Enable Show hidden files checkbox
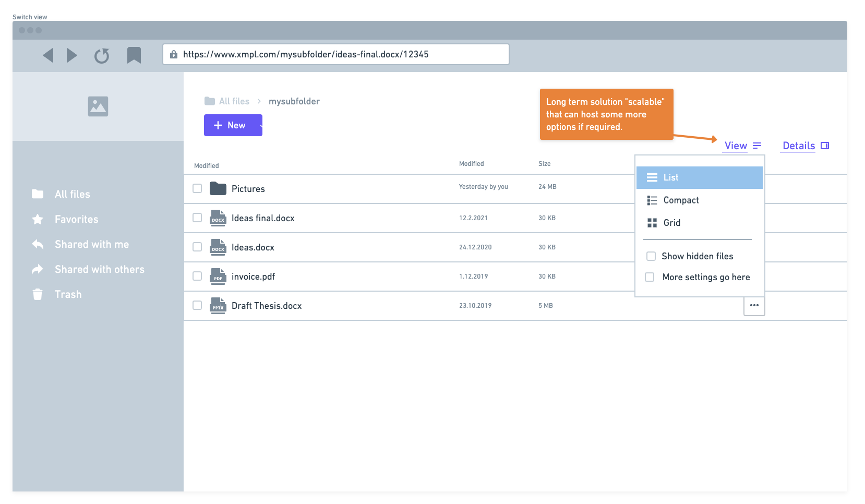 click(651, 256)
